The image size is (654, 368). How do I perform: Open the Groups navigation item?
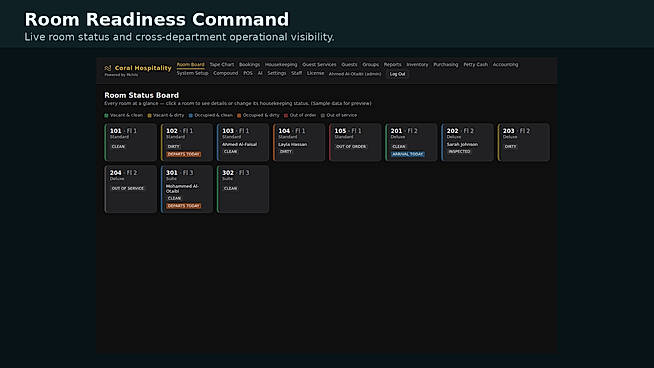[370, 65]
